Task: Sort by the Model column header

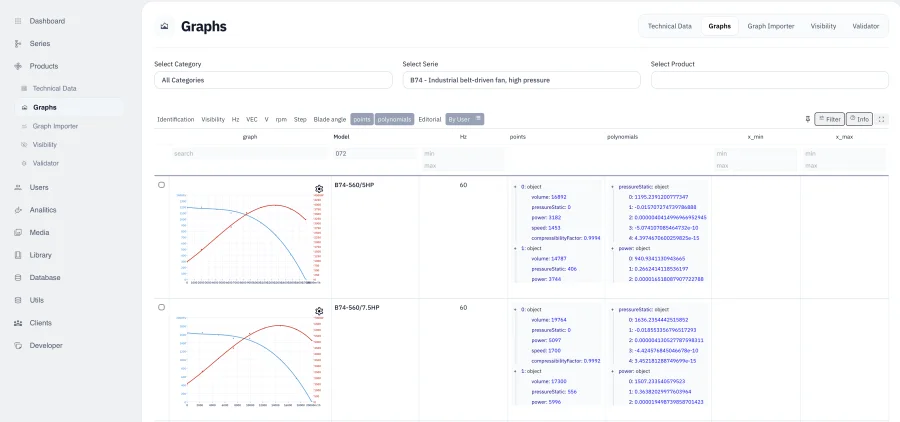Action: point(341,137)
